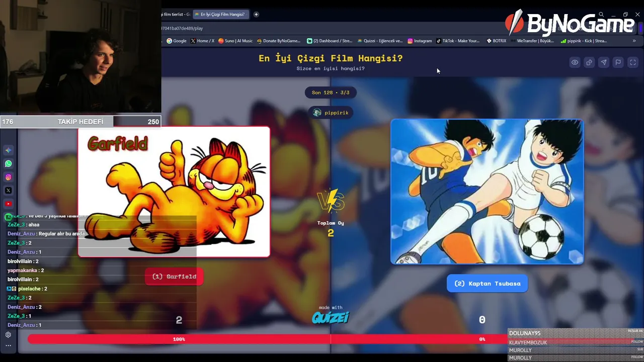This screenshot has height=362, width=644.
Task: Select the Kaptan Tsubasa image card
Action: pos(487,192)
